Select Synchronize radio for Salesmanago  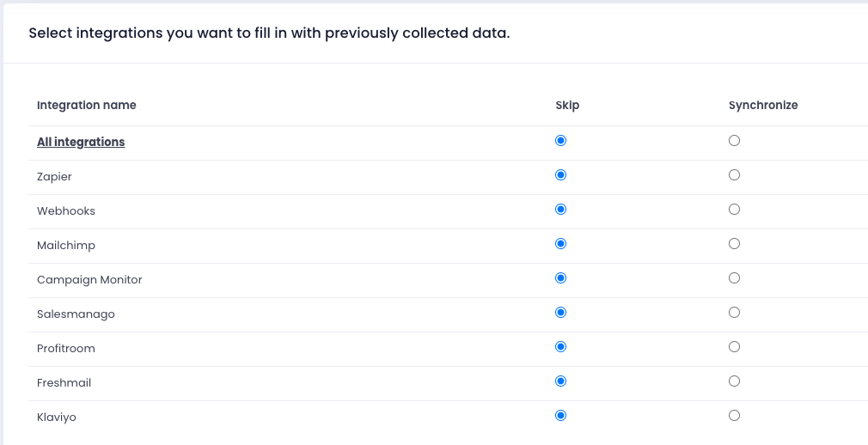[x=734, y=312]
